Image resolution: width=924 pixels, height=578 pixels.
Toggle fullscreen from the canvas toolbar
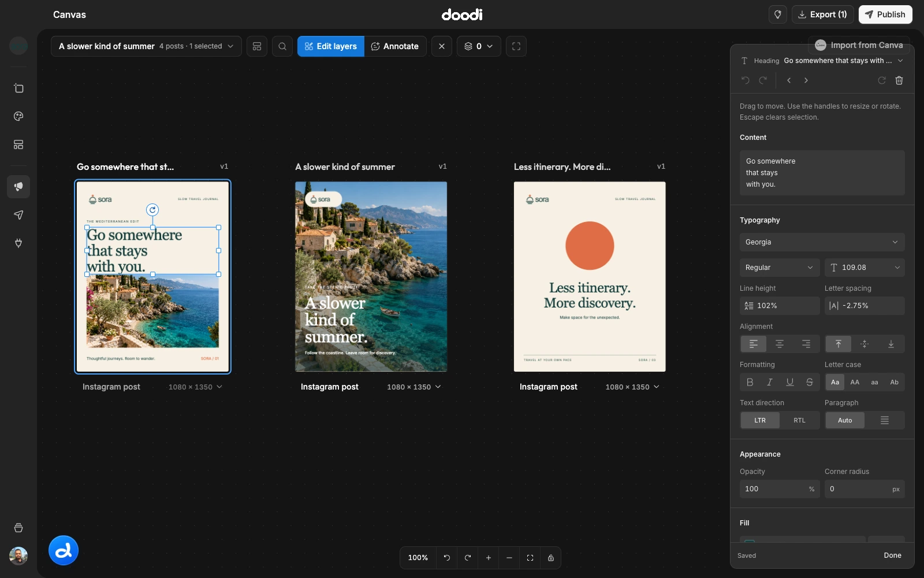click(516, 46)
